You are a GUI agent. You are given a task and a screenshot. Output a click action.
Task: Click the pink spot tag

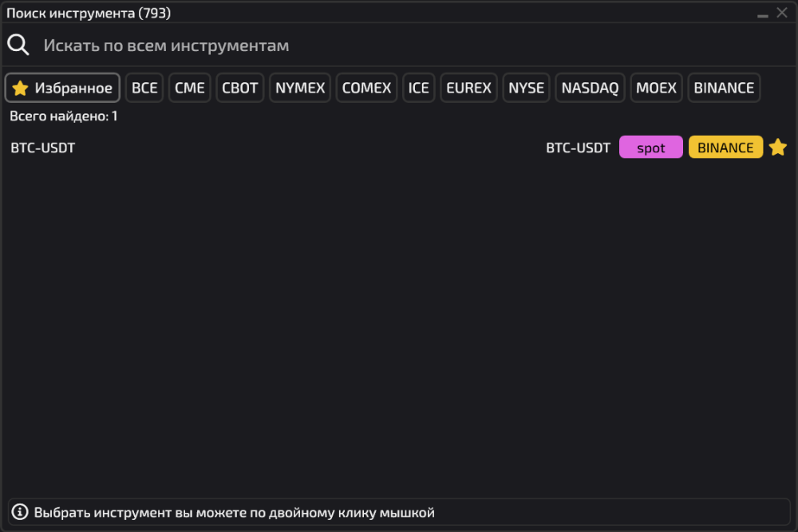pos(651,148)
